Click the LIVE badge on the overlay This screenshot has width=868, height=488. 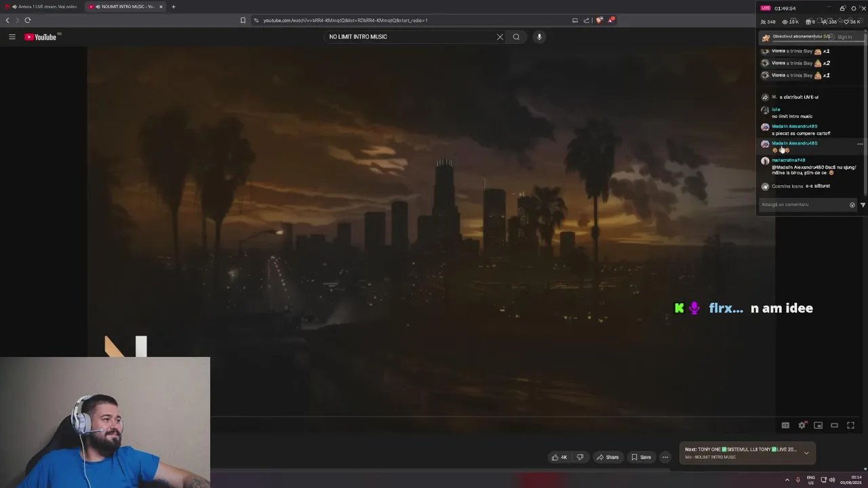click(766, 8)
